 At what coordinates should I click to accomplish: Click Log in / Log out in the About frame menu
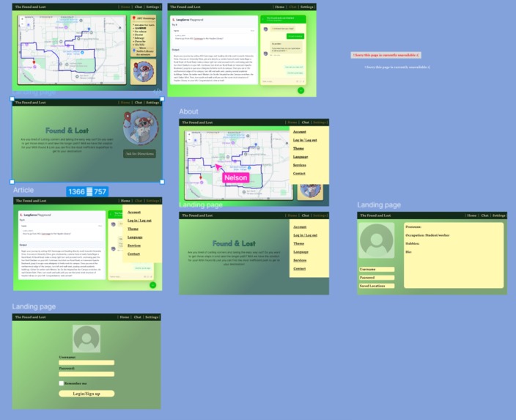pyautogui.click(x=305, y=140)
